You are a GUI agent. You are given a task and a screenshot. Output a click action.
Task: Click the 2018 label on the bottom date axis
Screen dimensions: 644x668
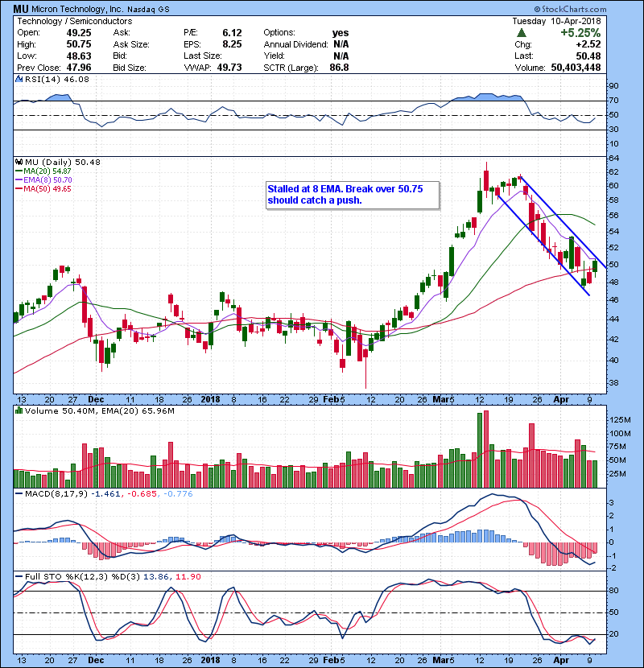(210, 660)
